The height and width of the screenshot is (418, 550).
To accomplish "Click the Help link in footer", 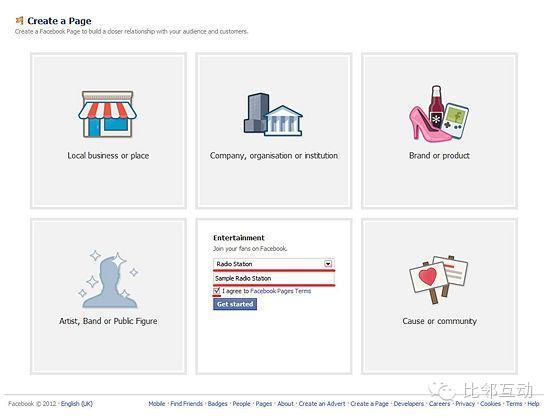I will tap(533, 404).
